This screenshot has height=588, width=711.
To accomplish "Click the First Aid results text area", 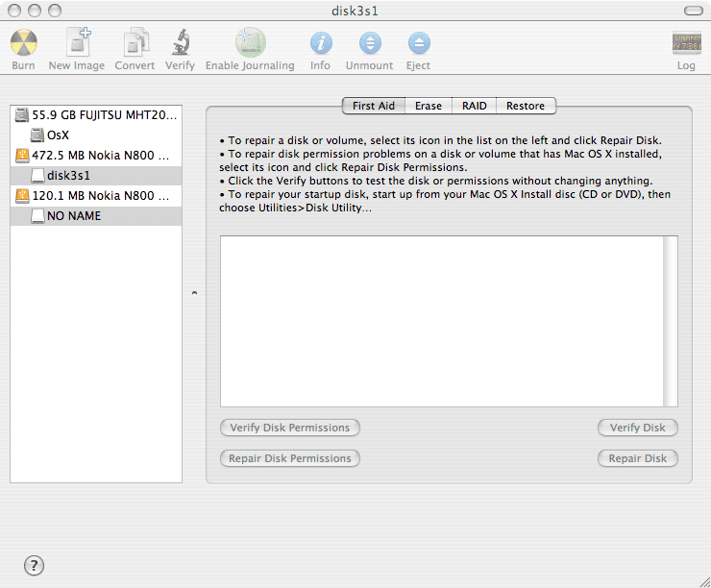I will coord(442,321).
